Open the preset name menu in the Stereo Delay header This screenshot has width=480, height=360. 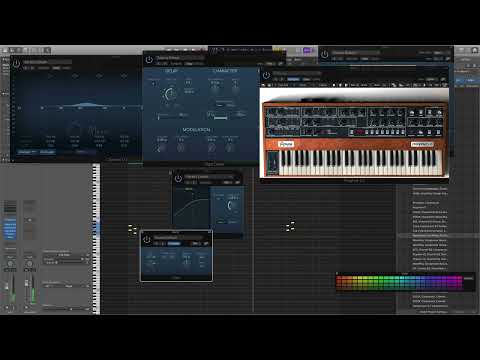point(180,58)
